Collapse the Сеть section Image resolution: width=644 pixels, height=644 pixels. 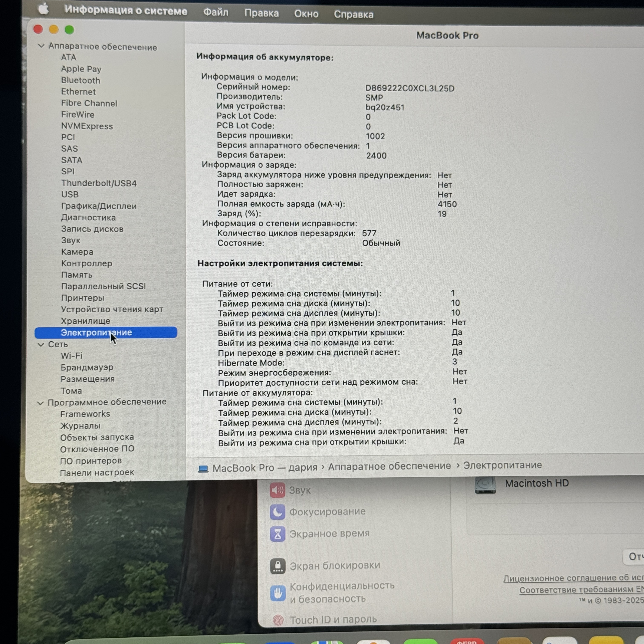41,344
